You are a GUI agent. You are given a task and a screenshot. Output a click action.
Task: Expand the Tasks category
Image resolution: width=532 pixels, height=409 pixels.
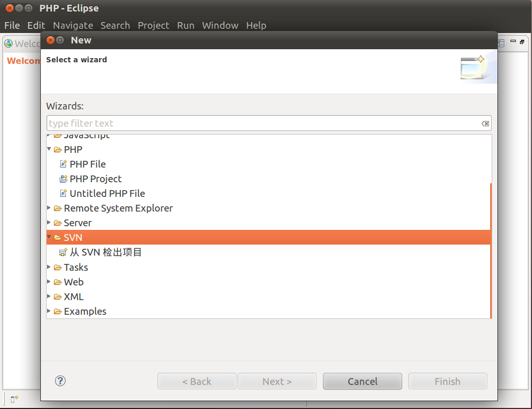(49, 267)
